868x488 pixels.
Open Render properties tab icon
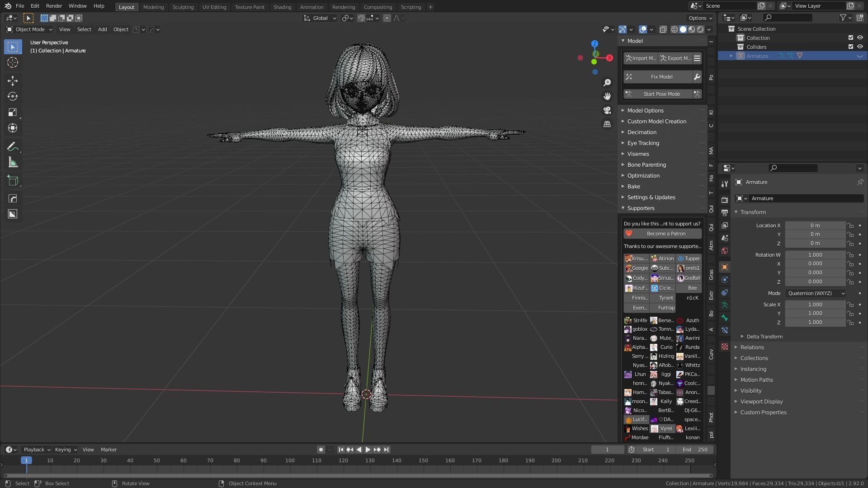pos(725,200)
